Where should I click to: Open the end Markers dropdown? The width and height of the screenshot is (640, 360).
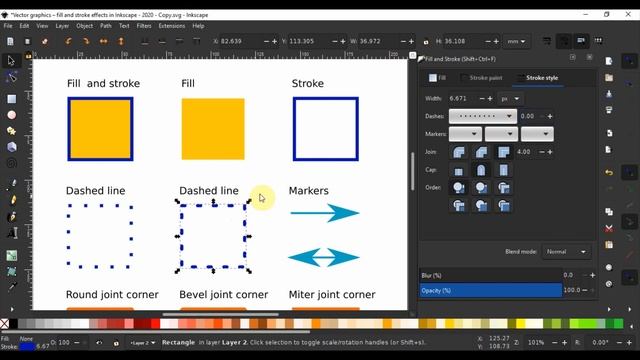point(537,134)
